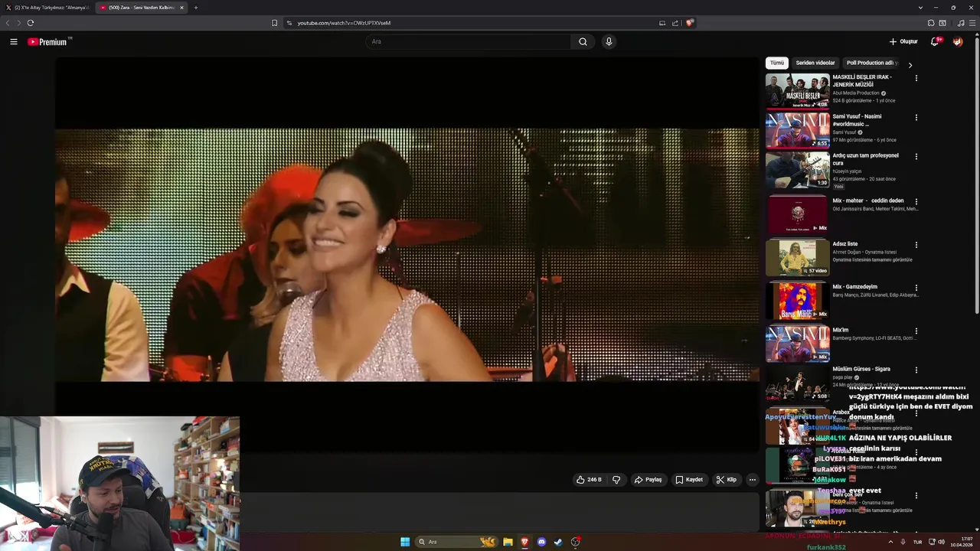This screenshot has height=551, width=980.
Task: Click the Abul Media Production channel name
Action: [x=856, y=93]
